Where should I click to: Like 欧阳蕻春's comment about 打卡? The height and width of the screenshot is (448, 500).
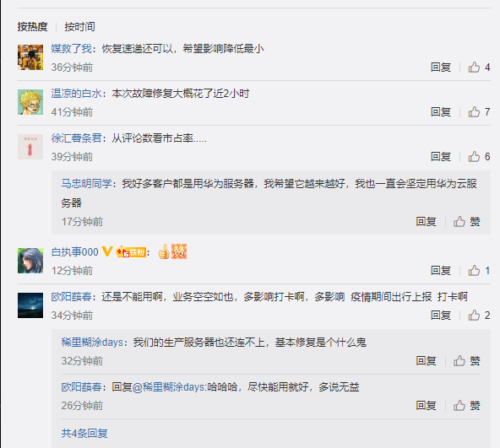479,316
